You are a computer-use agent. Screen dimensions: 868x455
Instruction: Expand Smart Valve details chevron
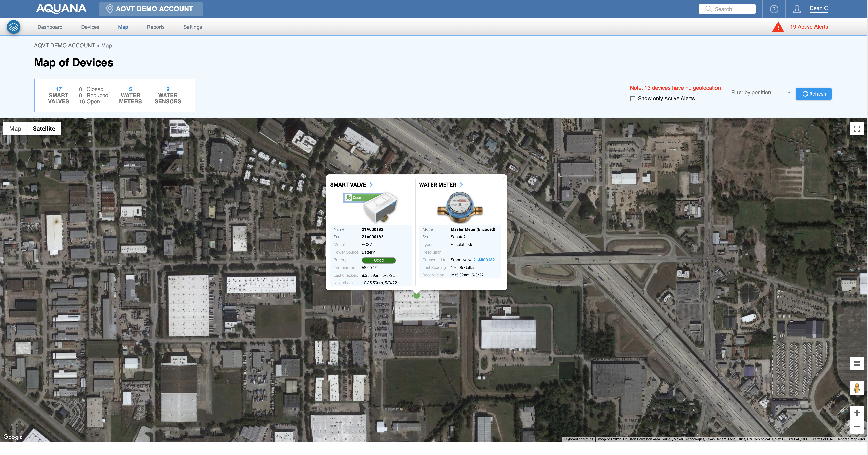pos(371,185)
